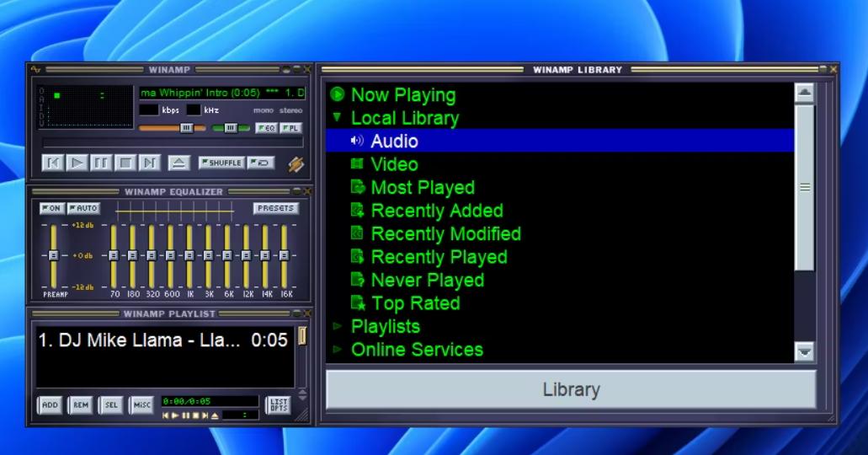Open the playlist MISC menu
The width and height of the screenshot is (868, 455).
(x=141, y=405)
